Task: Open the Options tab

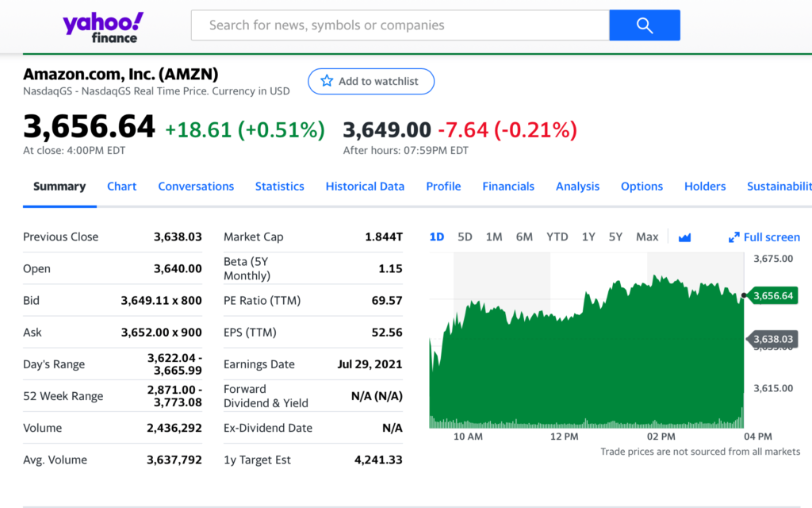Action: [642, 187]
